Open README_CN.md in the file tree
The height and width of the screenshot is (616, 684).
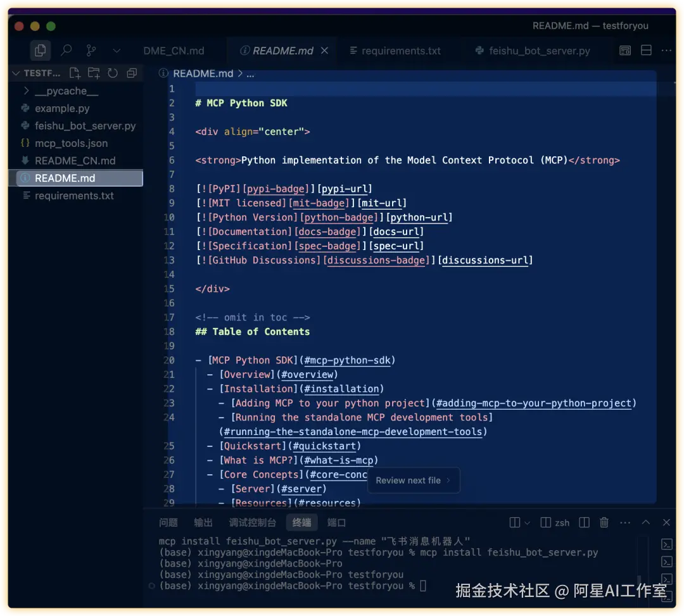tap(75, 160)
